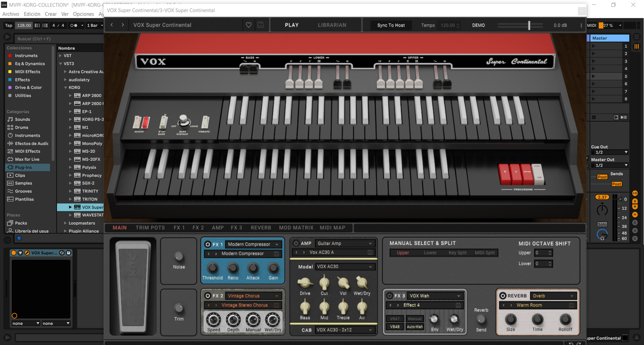Viewport: 644px width, 345px height.
Task: Click the Reverb Send knob
Action: coord(481,319)
